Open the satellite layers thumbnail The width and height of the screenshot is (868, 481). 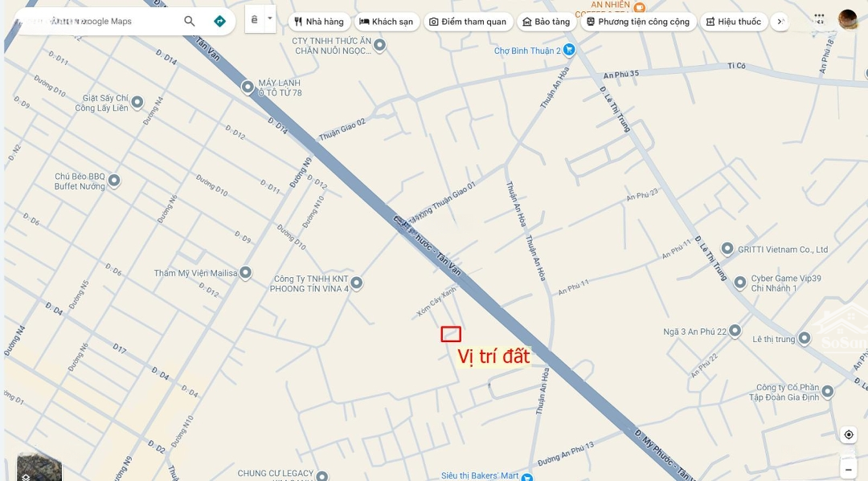[x=39, y=467]
